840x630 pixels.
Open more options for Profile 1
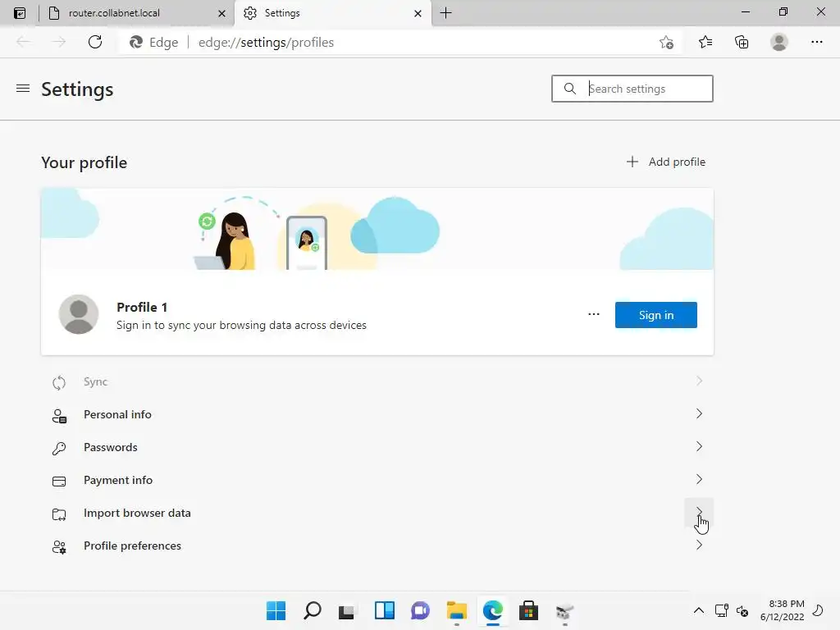tap(594, 314)
